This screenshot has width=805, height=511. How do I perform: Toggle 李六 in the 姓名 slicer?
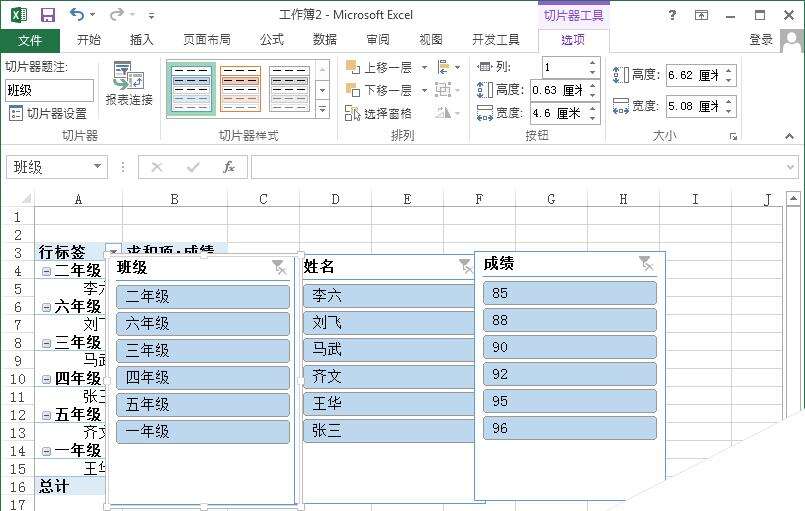[389, 296]
